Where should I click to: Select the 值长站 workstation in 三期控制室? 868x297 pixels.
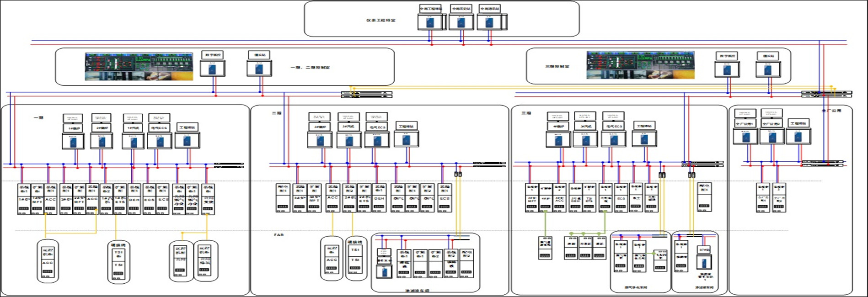[768, 69]
